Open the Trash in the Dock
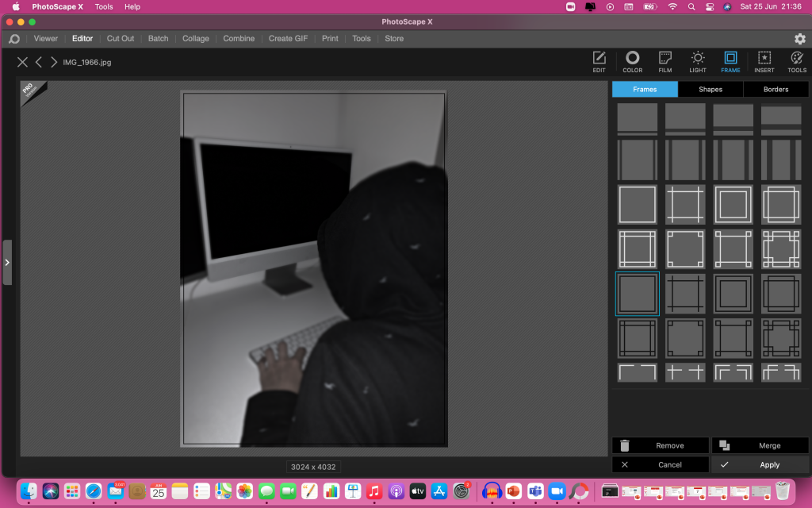The image size is (812, 508). 783,491
